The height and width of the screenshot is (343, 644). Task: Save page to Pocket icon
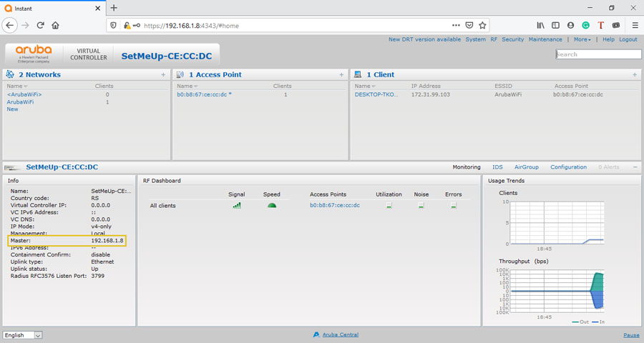468,25
